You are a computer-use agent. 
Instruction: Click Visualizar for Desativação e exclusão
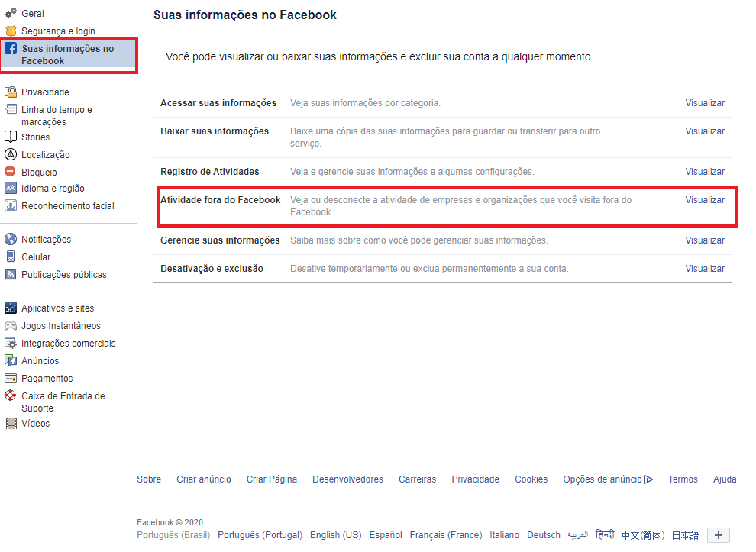click(705, 269)
